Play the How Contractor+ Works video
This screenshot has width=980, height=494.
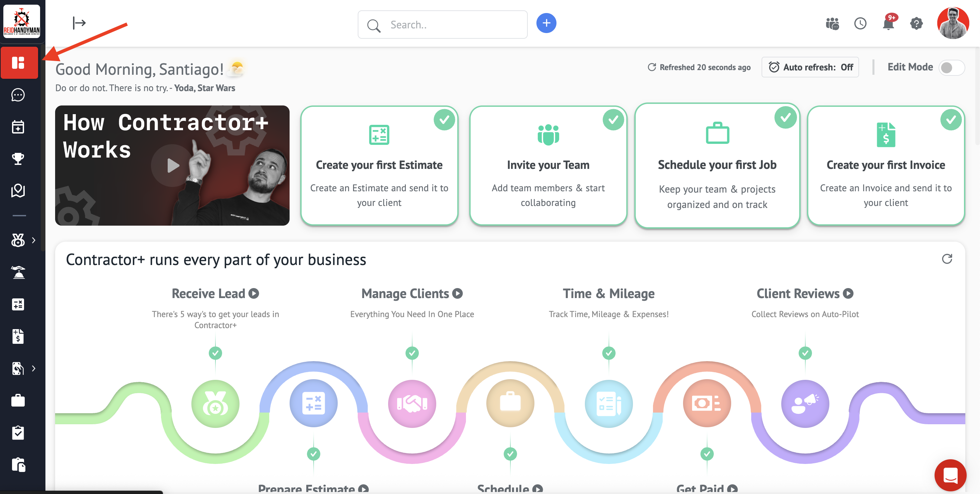coord(172,166)
